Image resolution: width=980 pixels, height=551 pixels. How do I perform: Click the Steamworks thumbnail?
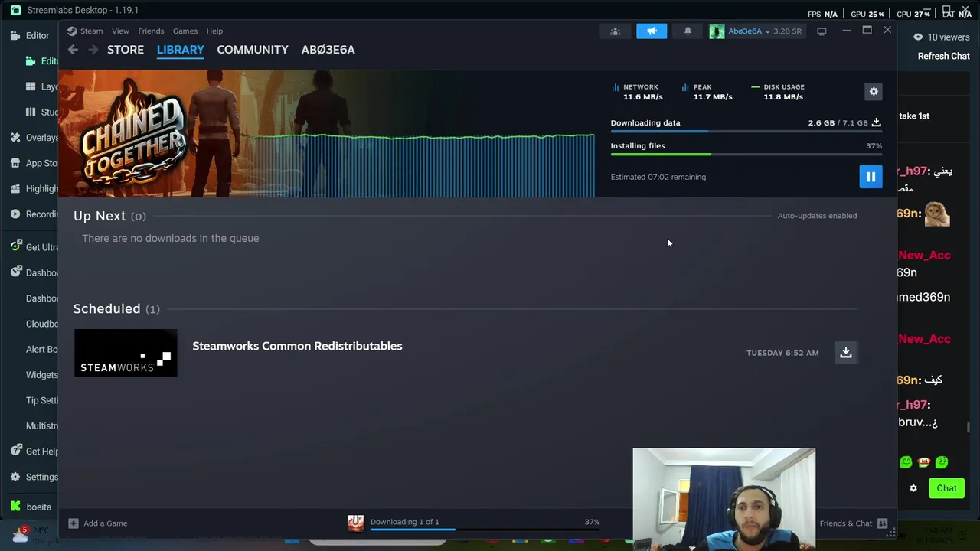coord(126,353)
